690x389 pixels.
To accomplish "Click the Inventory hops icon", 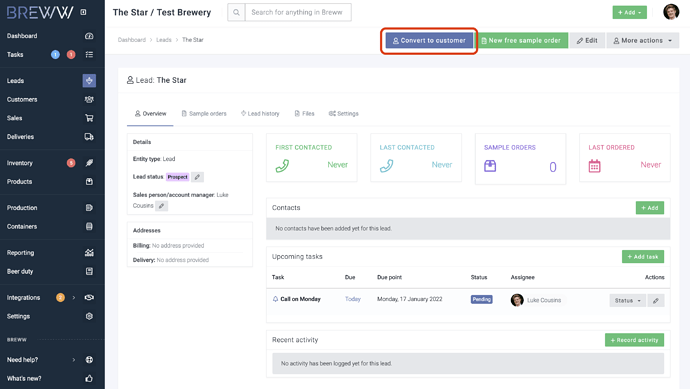I will pos(89,163).
